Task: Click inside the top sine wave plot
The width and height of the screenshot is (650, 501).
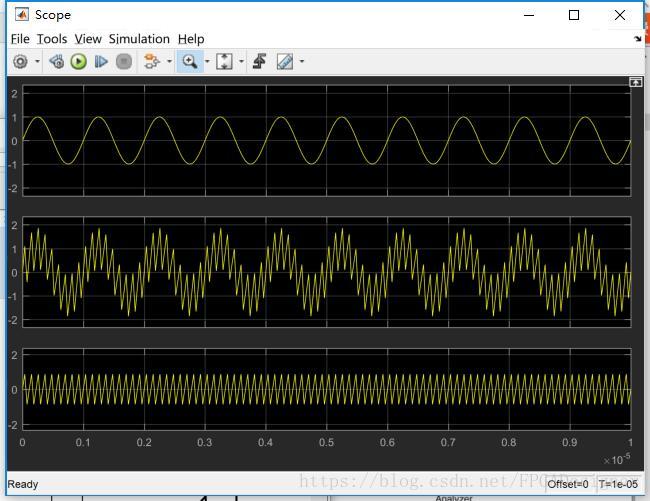Action: tap(327, 141)
